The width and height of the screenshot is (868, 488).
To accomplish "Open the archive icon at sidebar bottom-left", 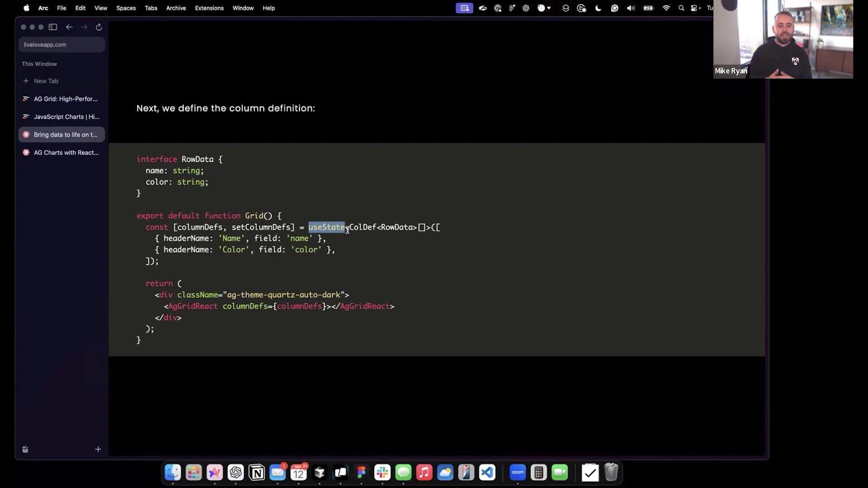I will click(x=25, y=449).
